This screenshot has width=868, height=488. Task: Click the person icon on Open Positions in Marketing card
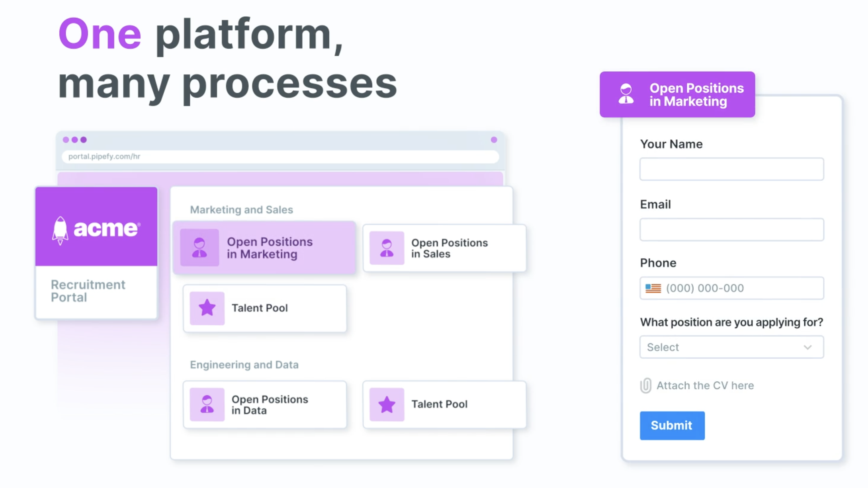pos(199,248)
